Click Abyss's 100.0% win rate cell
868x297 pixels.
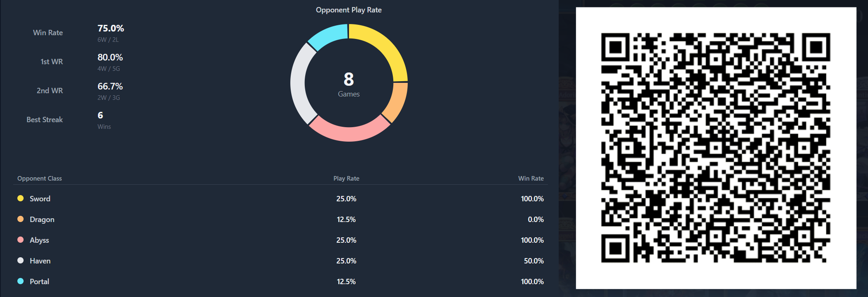coord(532,240)
